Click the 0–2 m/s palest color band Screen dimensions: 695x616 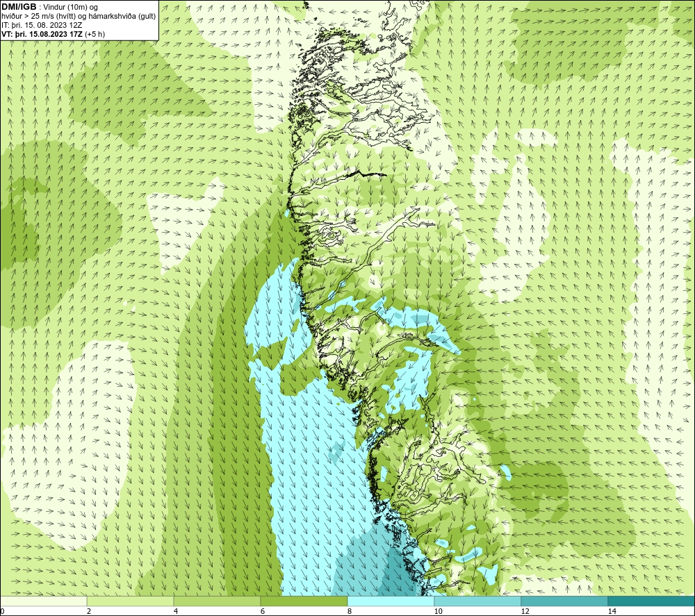click(43, 601)
